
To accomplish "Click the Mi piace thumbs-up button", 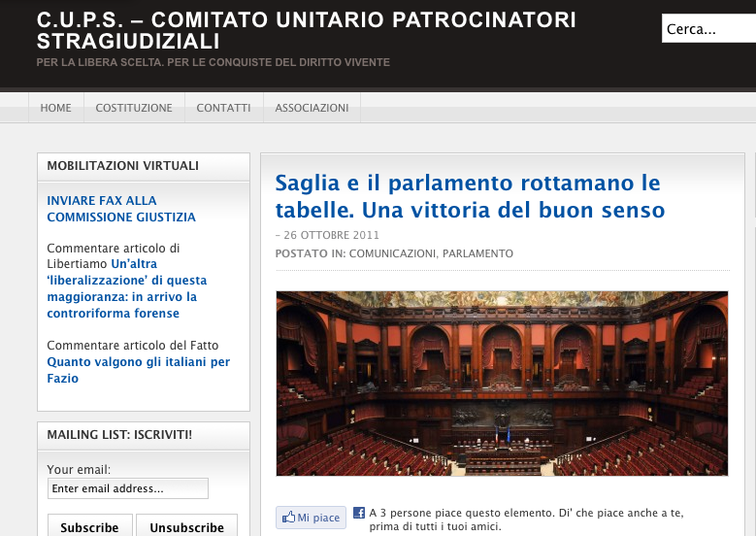I will 311,518.
